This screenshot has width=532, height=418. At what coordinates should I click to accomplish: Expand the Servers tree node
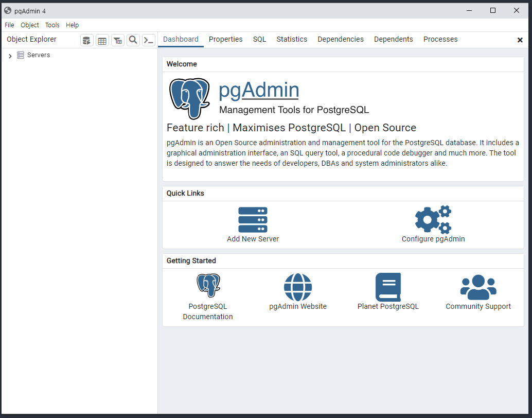[x=10, y=56]
